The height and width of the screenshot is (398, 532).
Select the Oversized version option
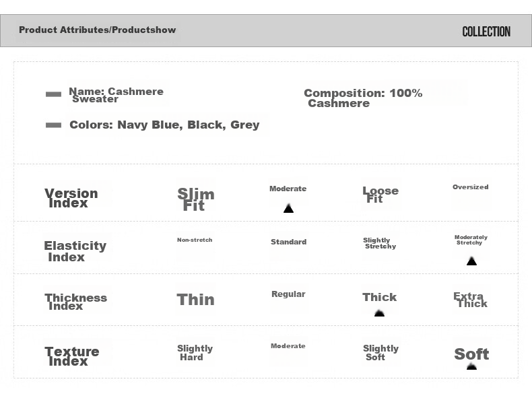(x=471, y=187)
